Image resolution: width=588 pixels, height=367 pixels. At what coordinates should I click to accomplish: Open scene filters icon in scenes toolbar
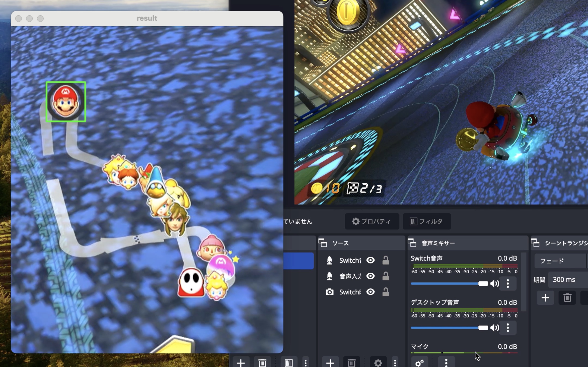click(288, 363)
